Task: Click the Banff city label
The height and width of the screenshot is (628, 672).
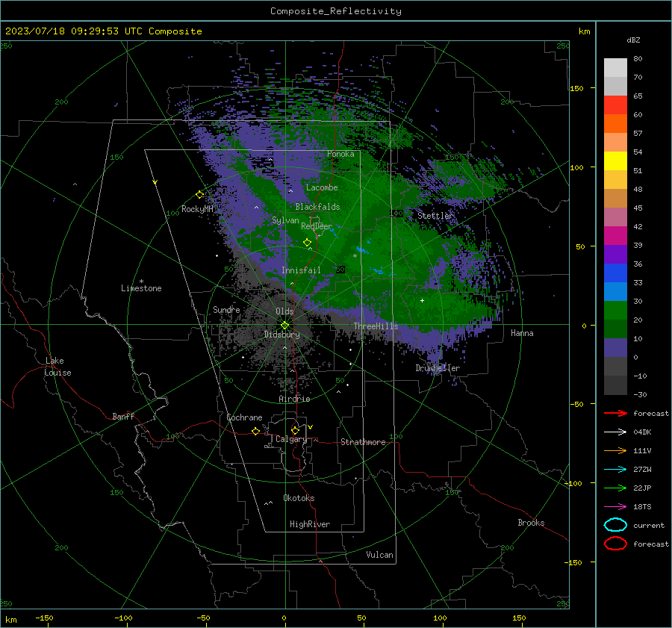Action: point(123,416)
